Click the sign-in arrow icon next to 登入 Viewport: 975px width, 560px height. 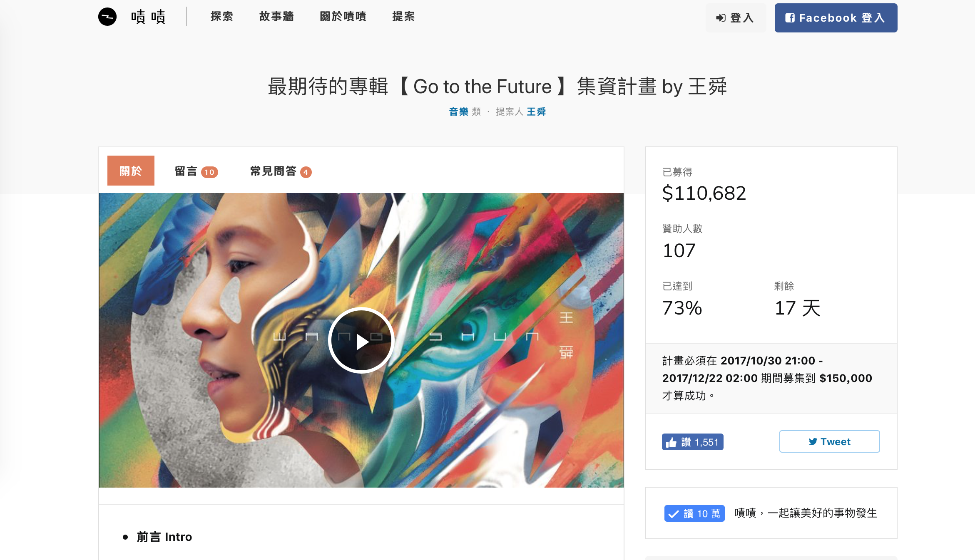tap(721, 18)
